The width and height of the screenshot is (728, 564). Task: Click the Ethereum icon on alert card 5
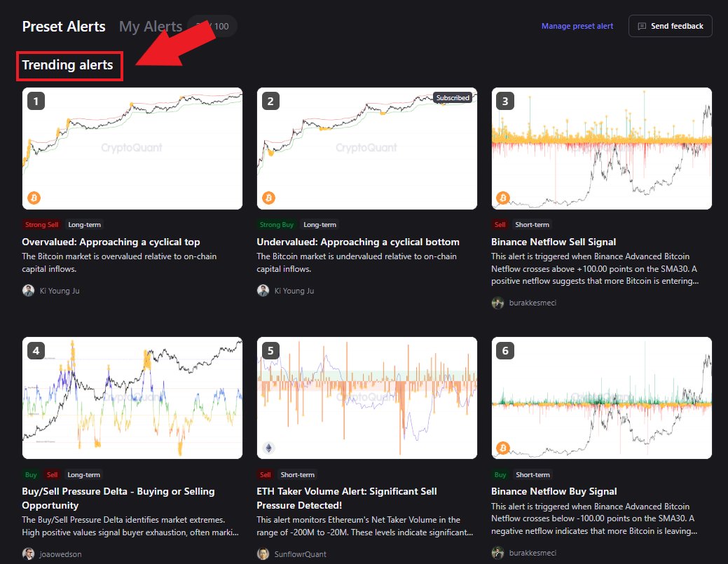pos(269,448)
